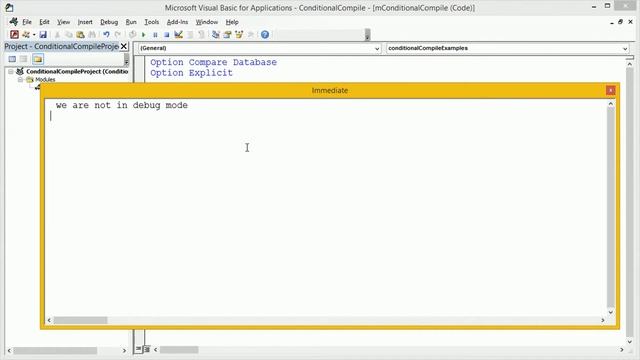Click the Reset stop icon
The image size is (640, 360).
point(167,35)
